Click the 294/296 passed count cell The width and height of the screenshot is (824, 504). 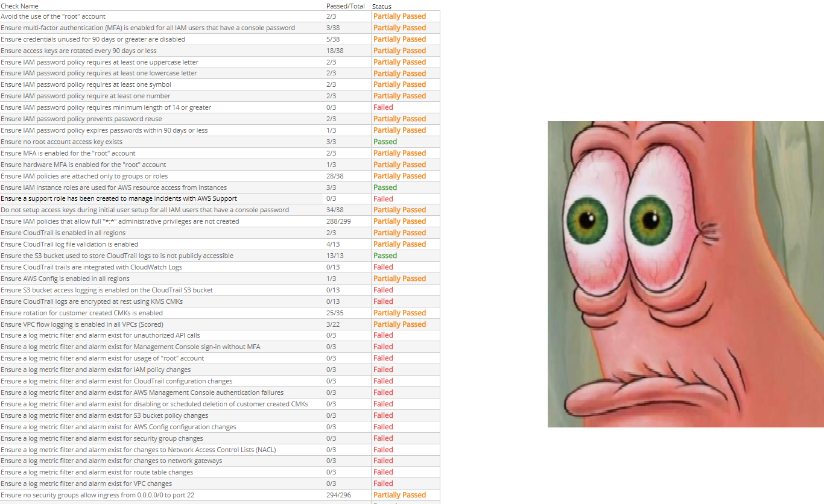(338, 495)
